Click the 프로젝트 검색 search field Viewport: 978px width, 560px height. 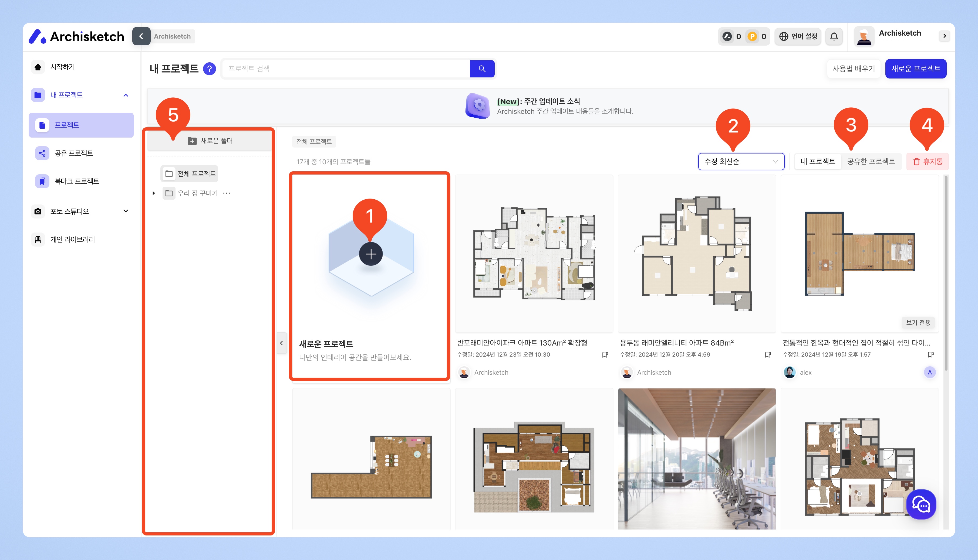[x=346, y=69]
